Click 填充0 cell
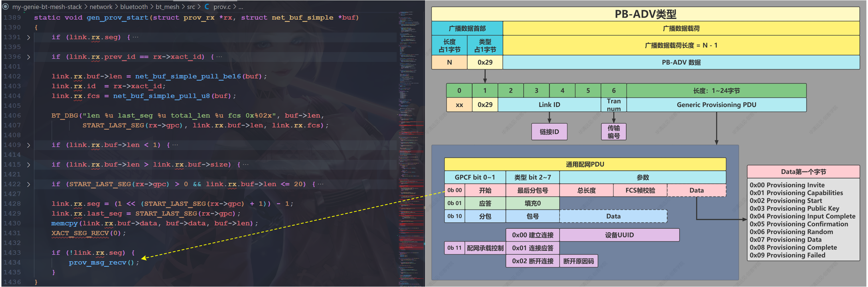This screenshot has height=287, width=868. click(532, 203)
